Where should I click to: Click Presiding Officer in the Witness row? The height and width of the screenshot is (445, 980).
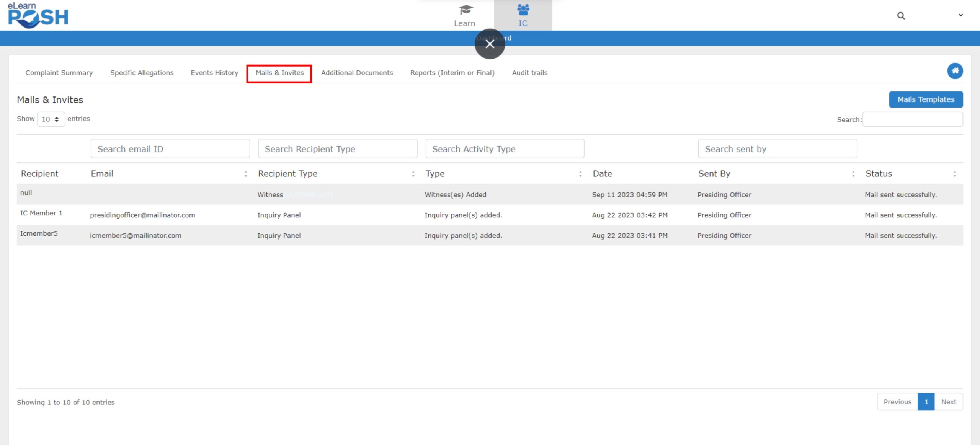coord(724,195)
